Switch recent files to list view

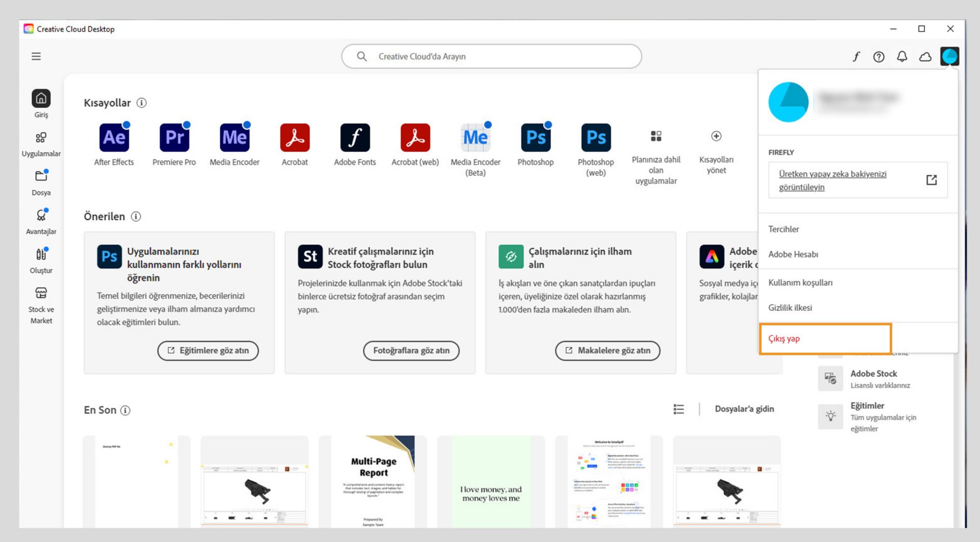tap(678, 409)
